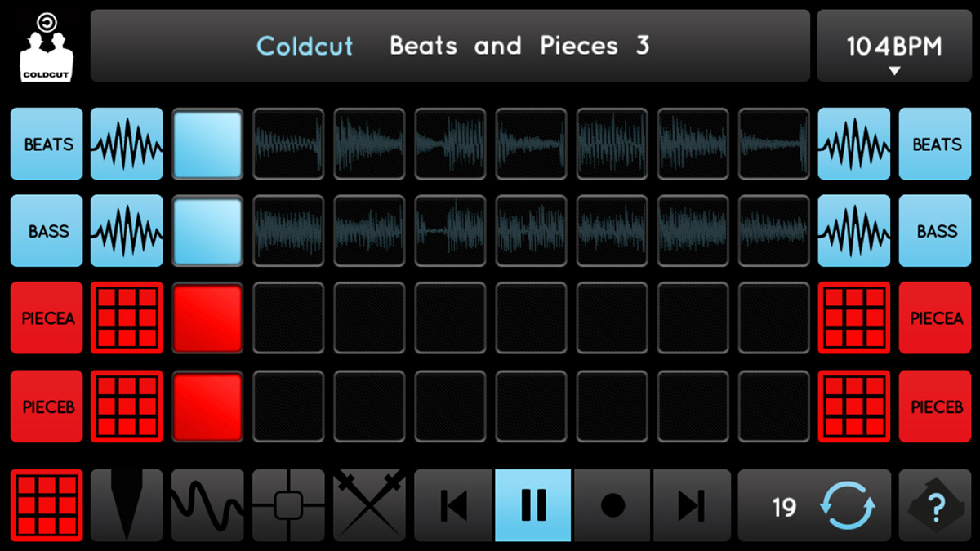
Task: Tap the left BEATS track button
Action: click(x=47, y=144)
